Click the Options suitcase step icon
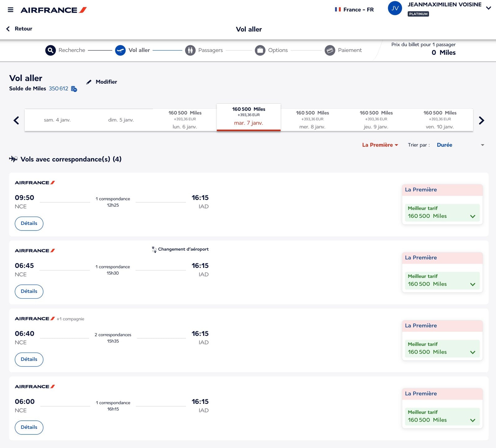 pos(260,50)
